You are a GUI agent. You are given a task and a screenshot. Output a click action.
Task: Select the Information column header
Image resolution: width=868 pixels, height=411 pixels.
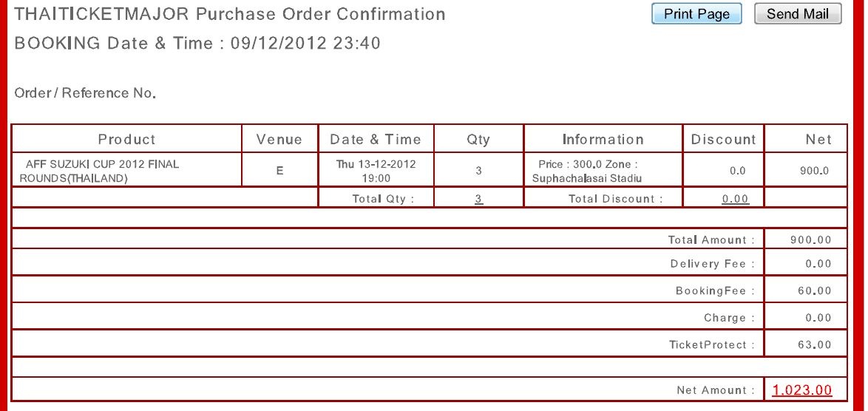603,139
